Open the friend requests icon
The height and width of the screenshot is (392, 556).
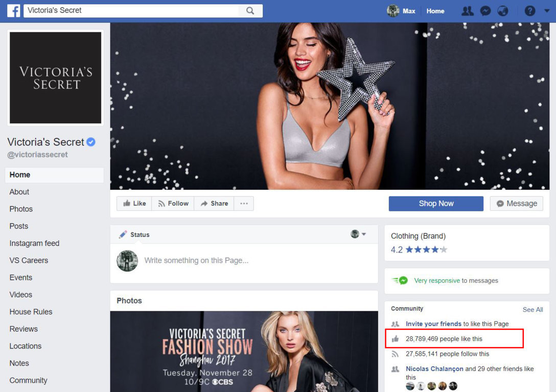pyautogui.click(x=468, y=11)
